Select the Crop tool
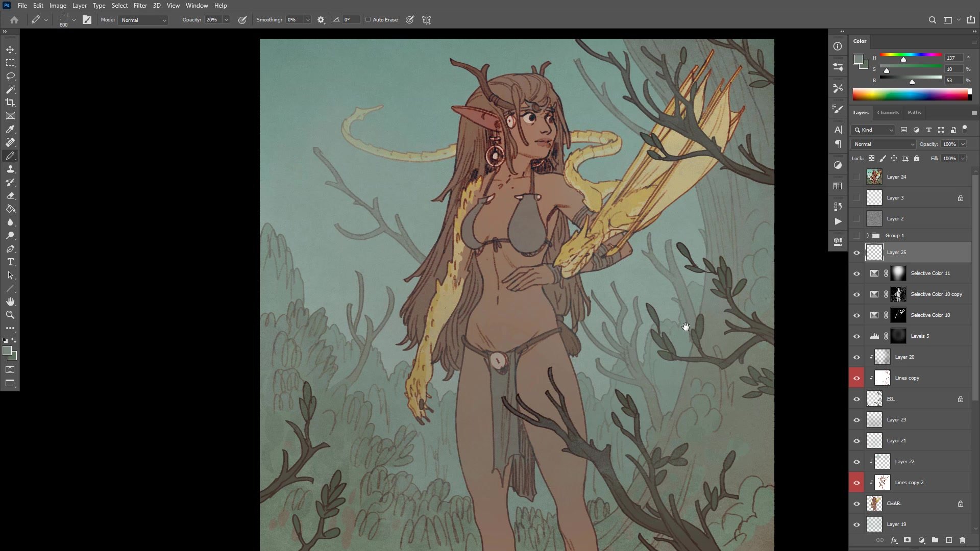This screenshot has width=980, height=551. pyautogui.click(x=10, y=103)
